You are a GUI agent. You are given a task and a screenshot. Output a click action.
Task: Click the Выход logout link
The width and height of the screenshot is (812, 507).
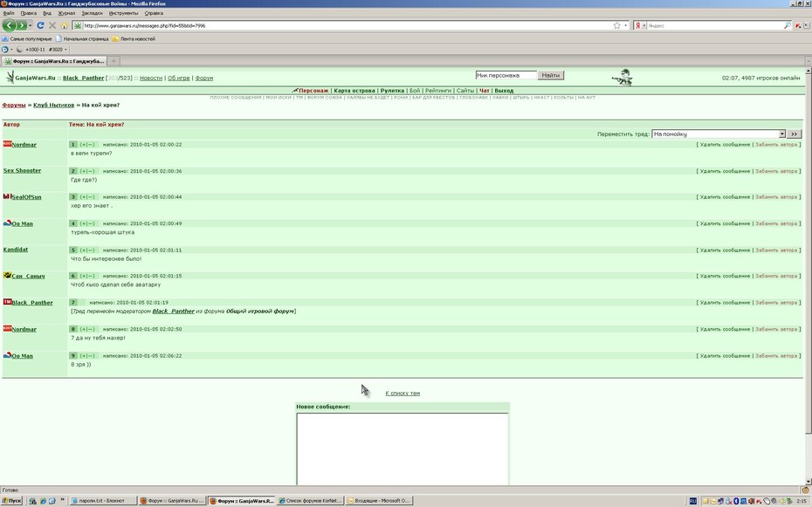504,91
